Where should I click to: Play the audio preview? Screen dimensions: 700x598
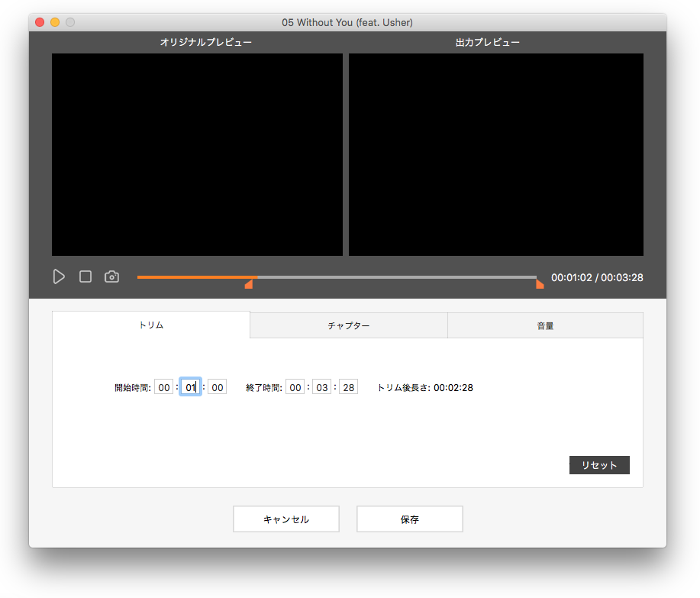(x=59, y=276)
